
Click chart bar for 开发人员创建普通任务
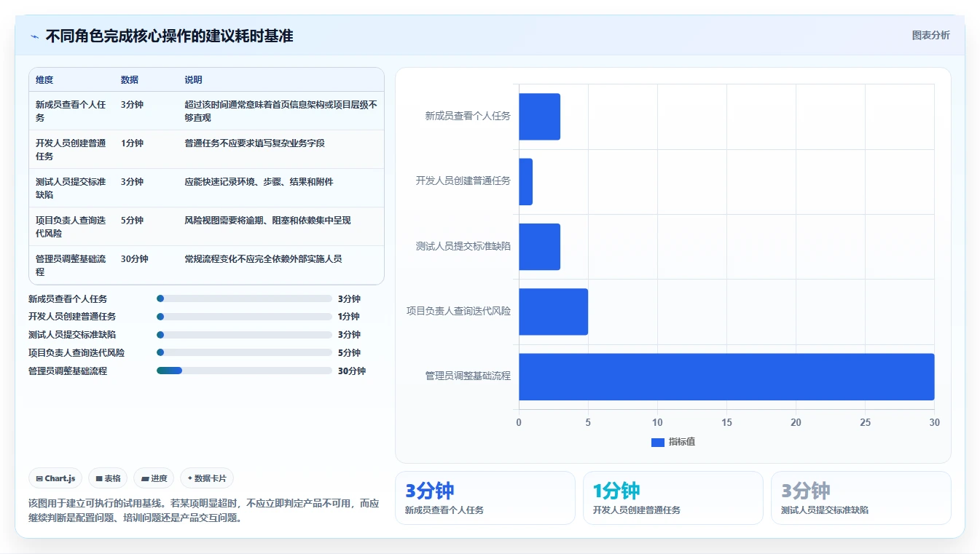click(x=525, y=181)
